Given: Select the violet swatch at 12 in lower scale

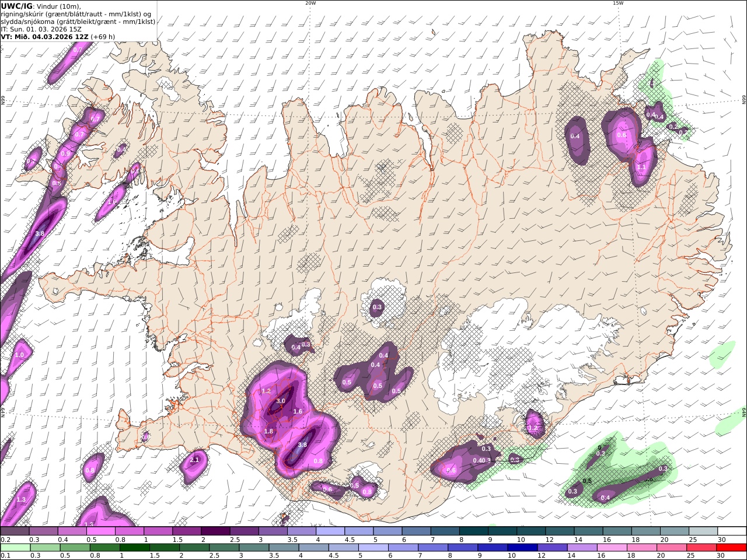Looking at the screenshot, I should click(x=552, y=548).
